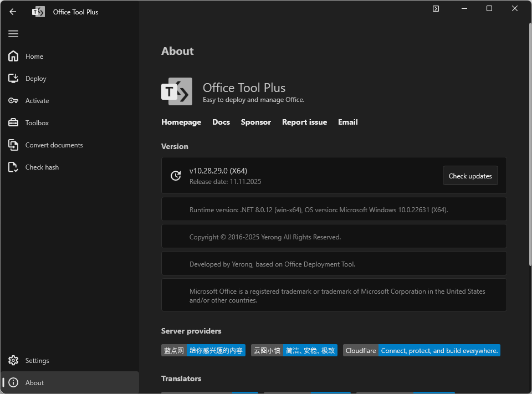This screenshot has width=532, height=394.
Task: Click the large Office Tool Plus logo
Action: tap(176, 91)
